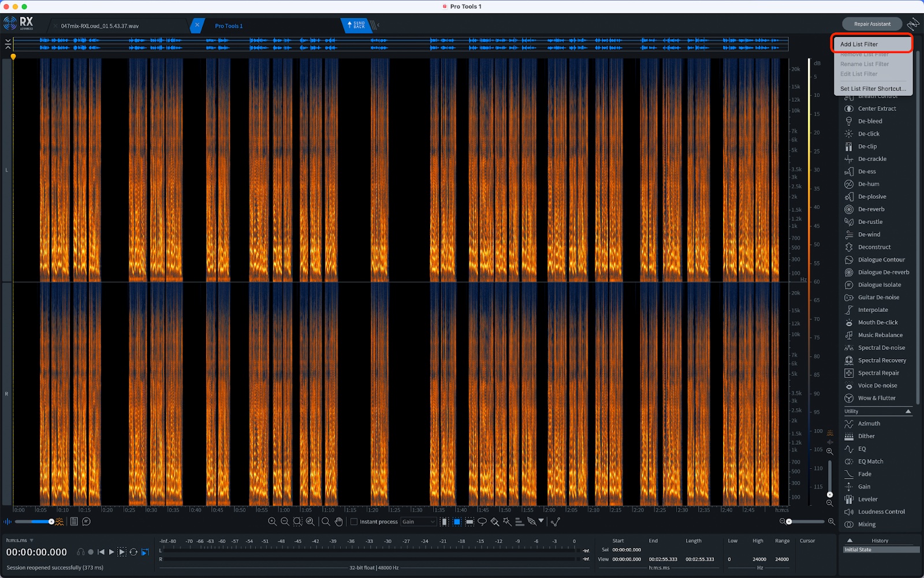Screen dimensions: 924x578
Task: Toggle the time selection tool
Action: (x=444, y=521)
